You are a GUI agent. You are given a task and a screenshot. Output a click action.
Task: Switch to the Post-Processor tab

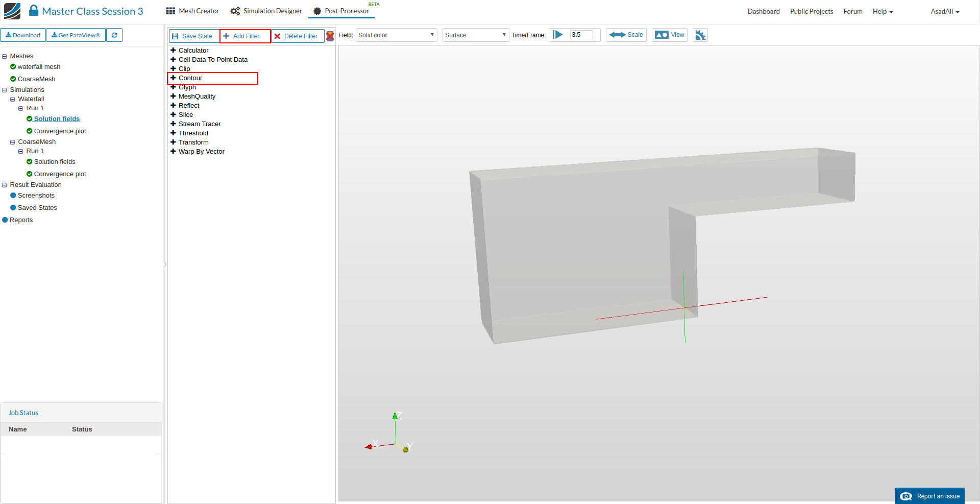[341, 11]
